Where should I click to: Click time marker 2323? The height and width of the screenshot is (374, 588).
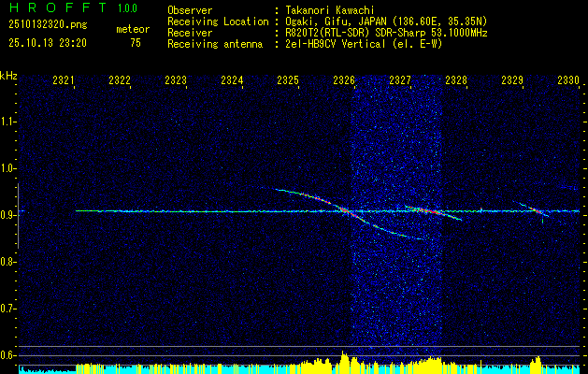[176, 80]
